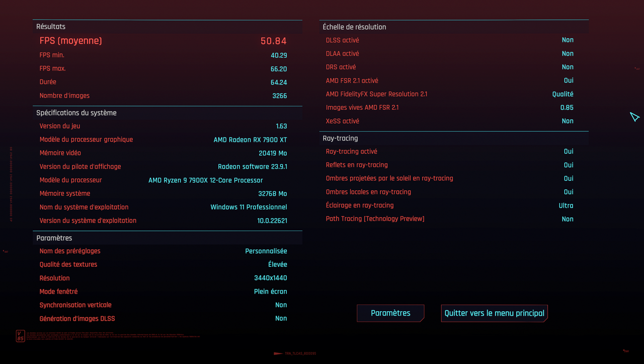Click the FPS min. value 40.29
644x364 pixels.
coord(279,55)
